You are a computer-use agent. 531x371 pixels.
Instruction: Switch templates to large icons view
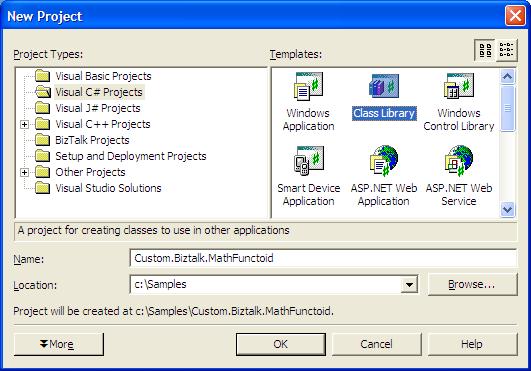coord(485,50)
